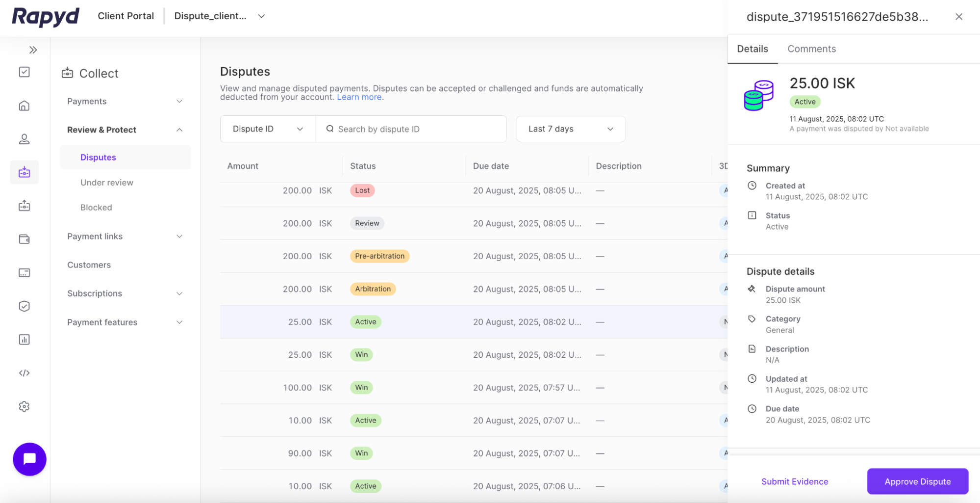980x503 pixels.
Task: Select Under review in the menu
Action: tap(107, 182)
